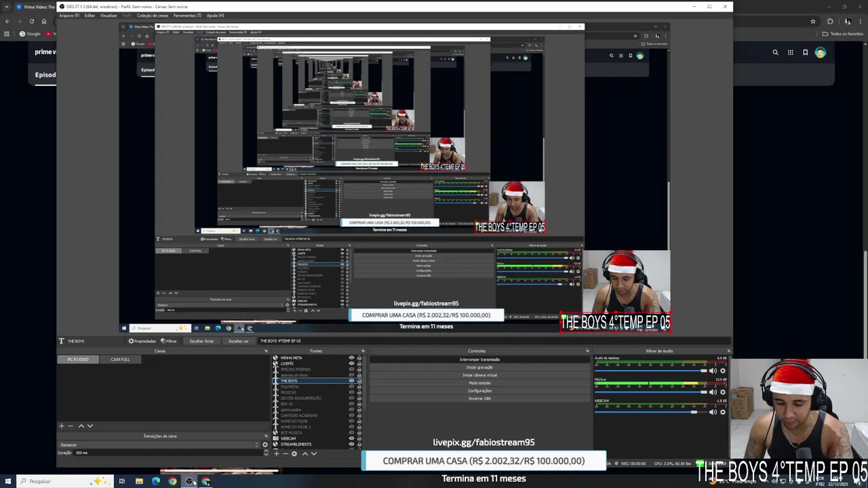This screenshot has height=488, width=868.
Task: Undock the Transições de cena panel
Action: (266, 436)
